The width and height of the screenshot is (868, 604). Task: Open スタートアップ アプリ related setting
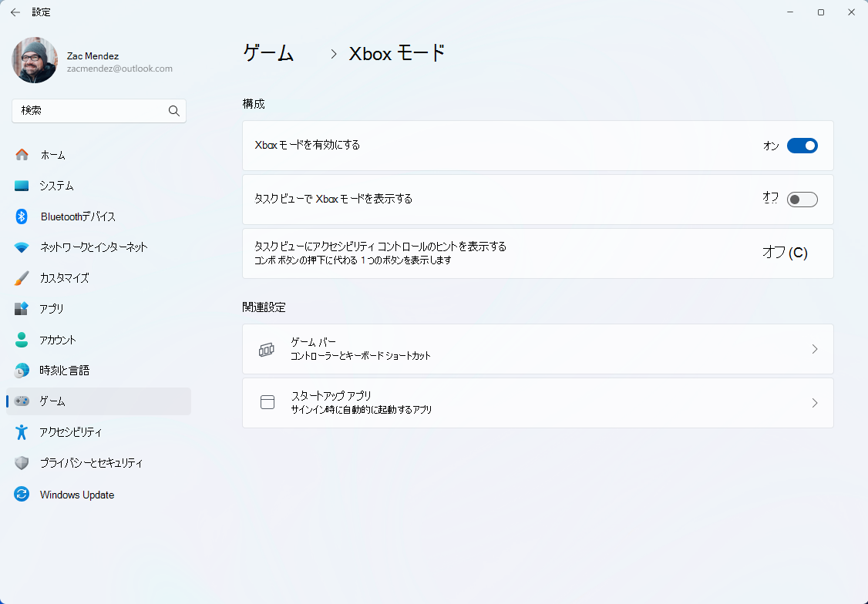pos(537,403)
